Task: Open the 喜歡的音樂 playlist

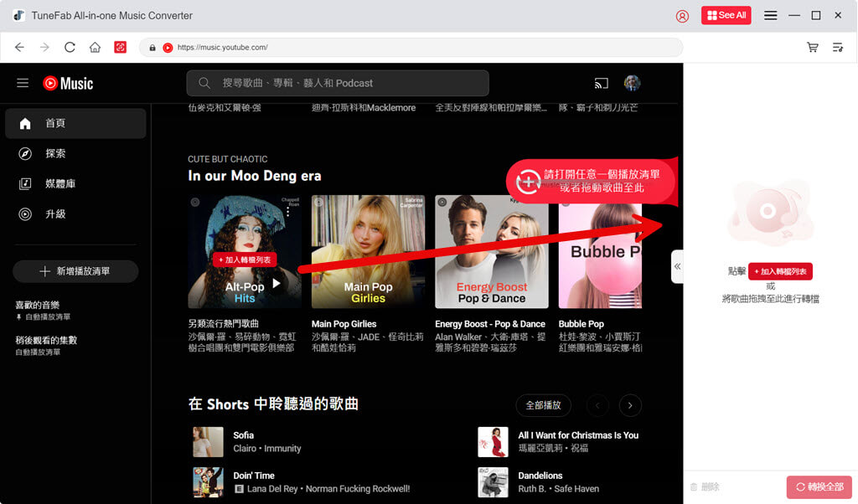Action: (37, 305)
